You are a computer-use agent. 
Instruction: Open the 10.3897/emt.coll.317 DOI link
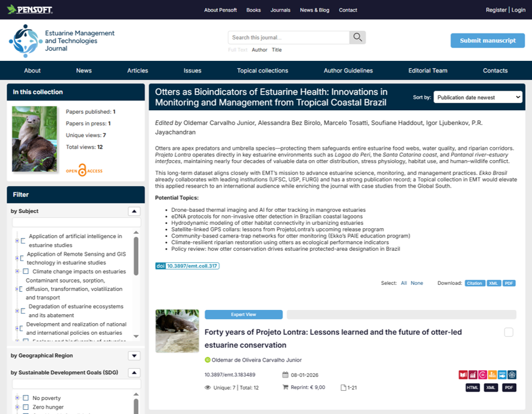pyautogui.click(x=192, y=266)
